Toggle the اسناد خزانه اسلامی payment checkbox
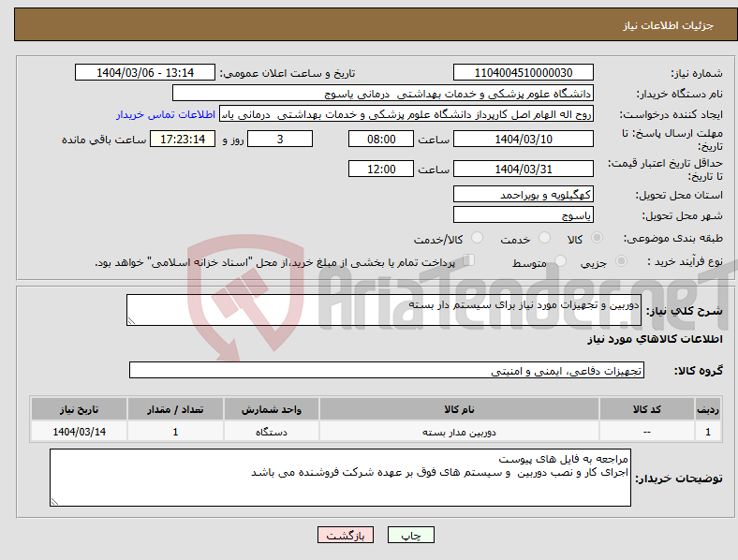The image size is (738, 560). 469,260
